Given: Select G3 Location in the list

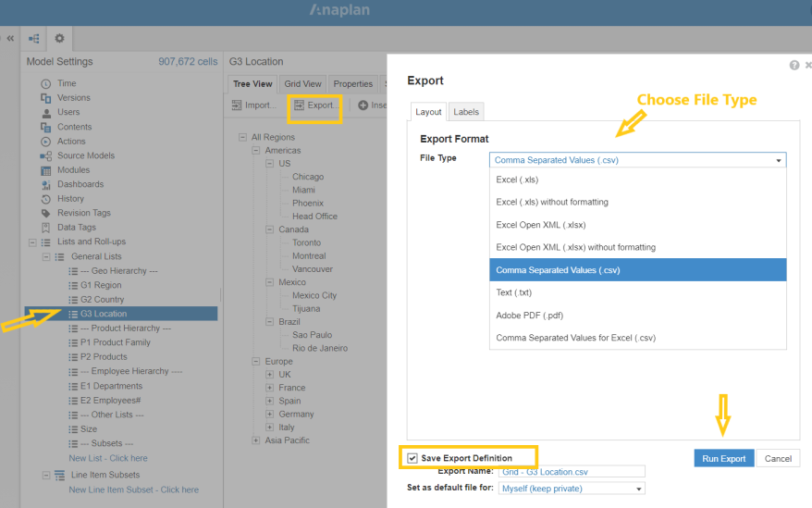Looking at the screenshot, I should 121,314.
